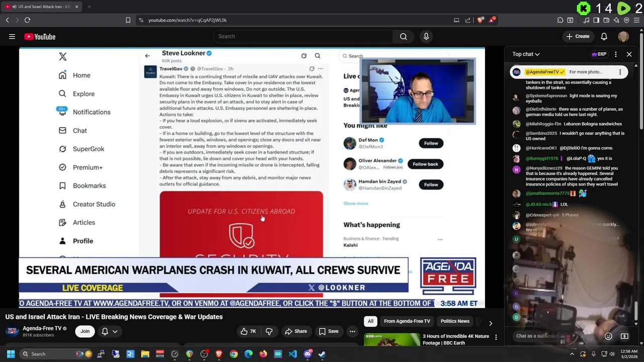The image size is (644, 362).
Task: Open Brave Shields lion icon
Action: coord(480,20)
